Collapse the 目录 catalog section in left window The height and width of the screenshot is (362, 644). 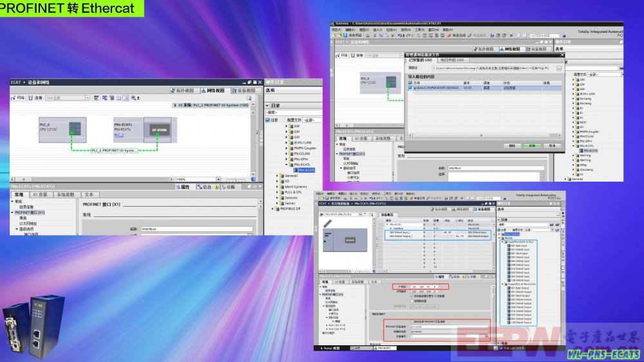267,106
